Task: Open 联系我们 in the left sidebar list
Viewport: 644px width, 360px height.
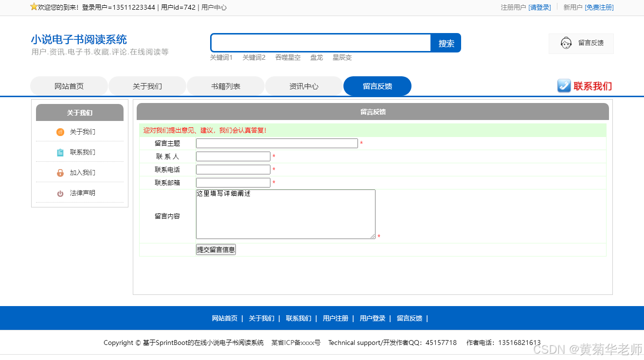Action: 83,153
